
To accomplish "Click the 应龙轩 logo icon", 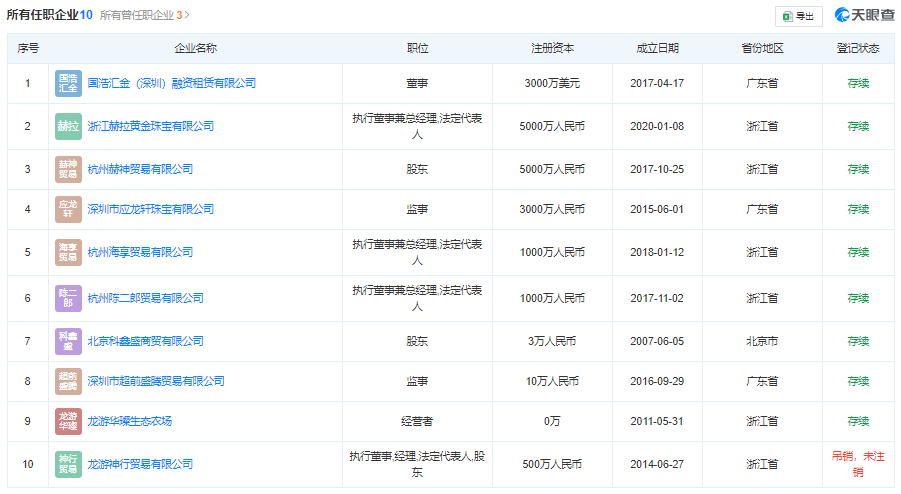I will [x=68, y=210].
